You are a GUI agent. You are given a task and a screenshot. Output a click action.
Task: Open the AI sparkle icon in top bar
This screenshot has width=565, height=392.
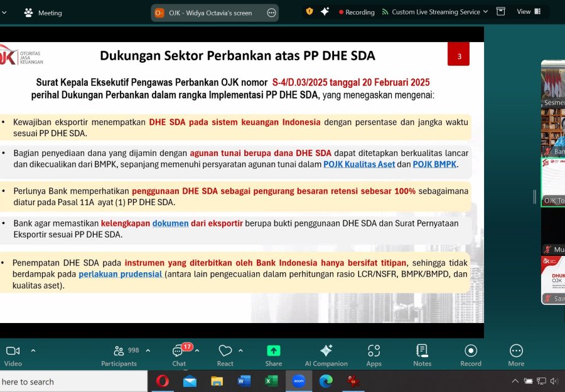pos(325,11)
